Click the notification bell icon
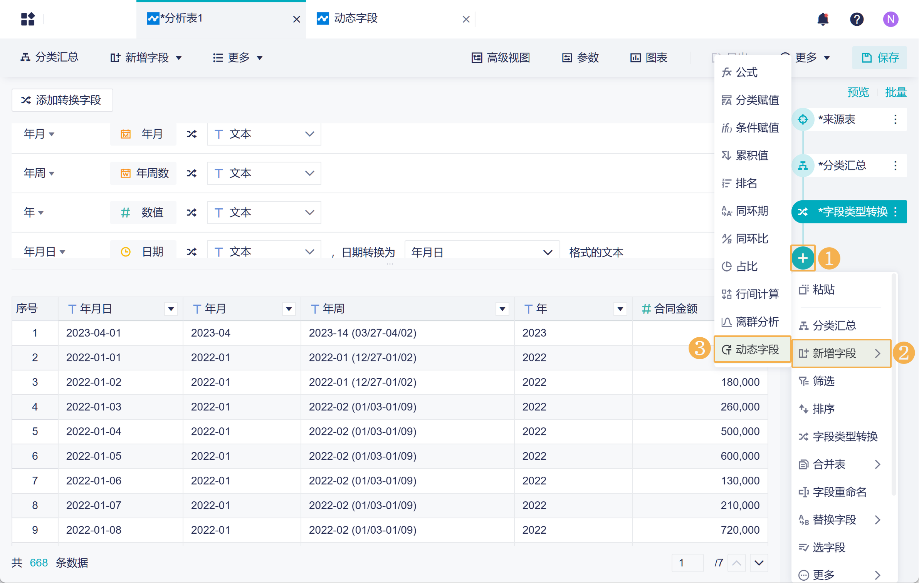 click(x=823, y=19)
